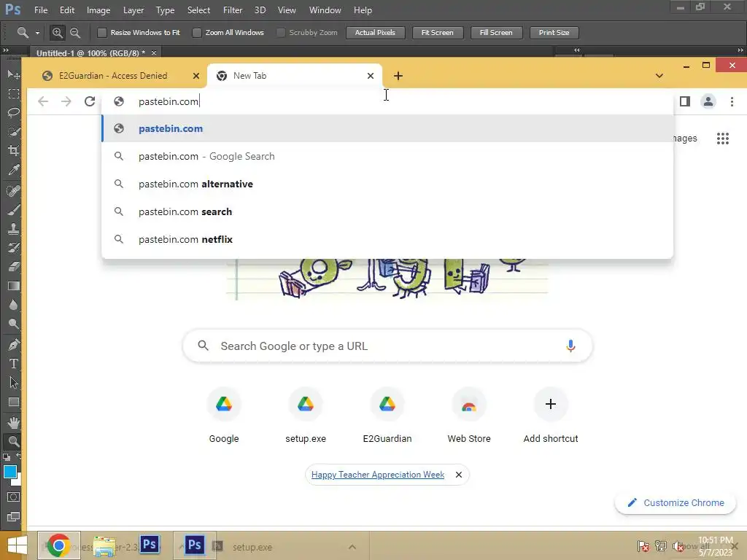The image size is (747, 560).
Task: Open Chrome's three-dot menu
Action: coord(732,101)
